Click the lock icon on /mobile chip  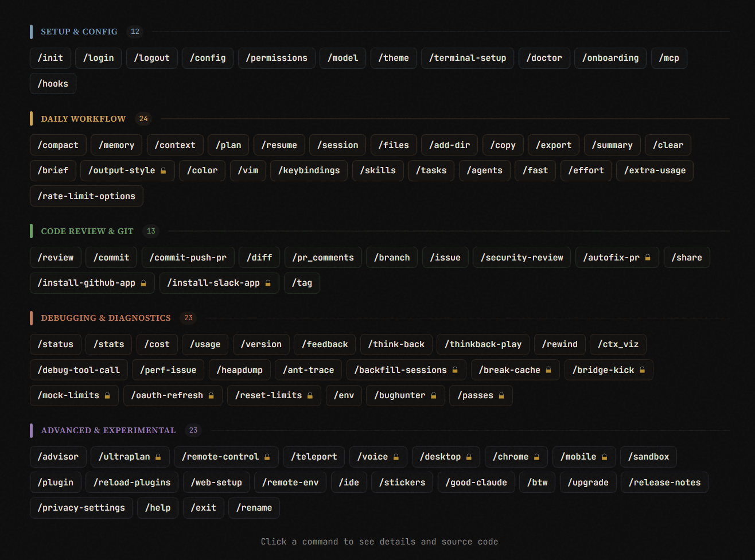604,457
